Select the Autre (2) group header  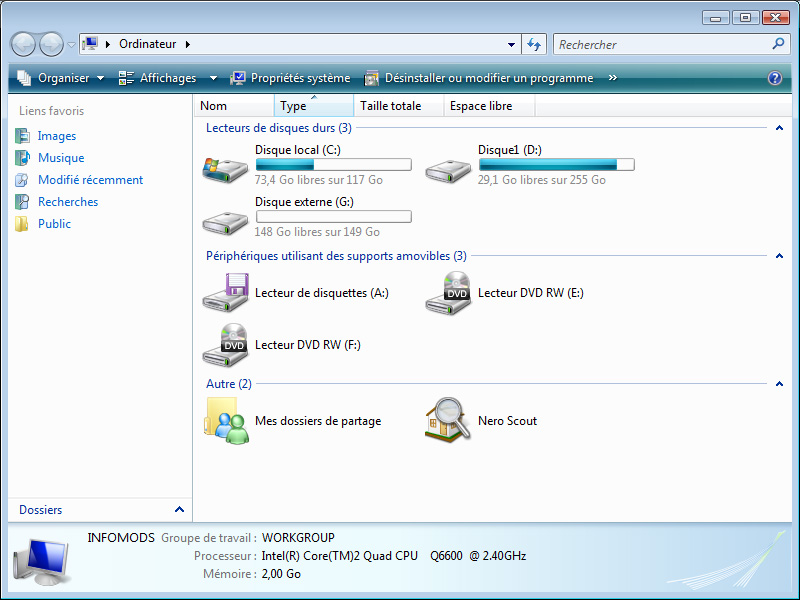tap(229, 384)
